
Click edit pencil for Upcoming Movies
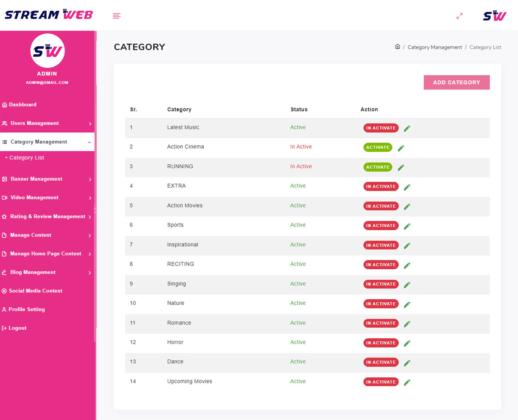(407, 382)
